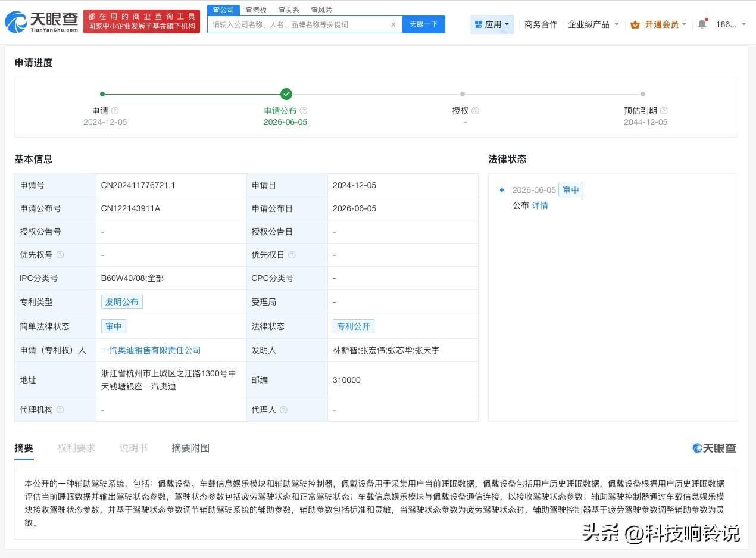Click the 发明公布 patent type tag
The image size is (756, 558).
(x=122, y=302)
